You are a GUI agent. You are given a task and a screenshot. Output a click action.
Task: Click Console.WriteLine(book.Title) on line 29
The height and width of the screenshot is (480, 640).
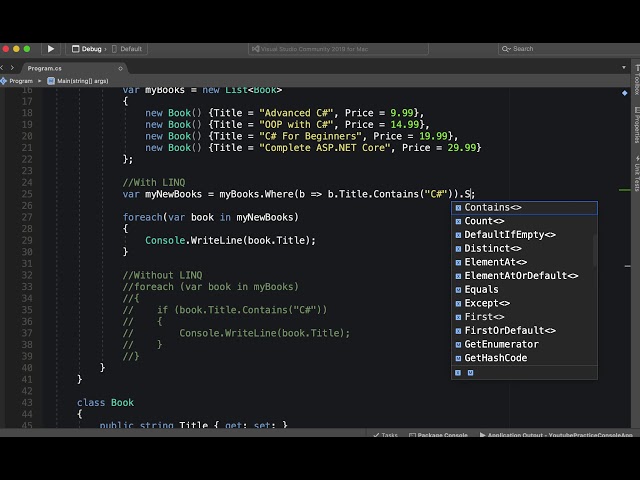[x=231, y=240]
